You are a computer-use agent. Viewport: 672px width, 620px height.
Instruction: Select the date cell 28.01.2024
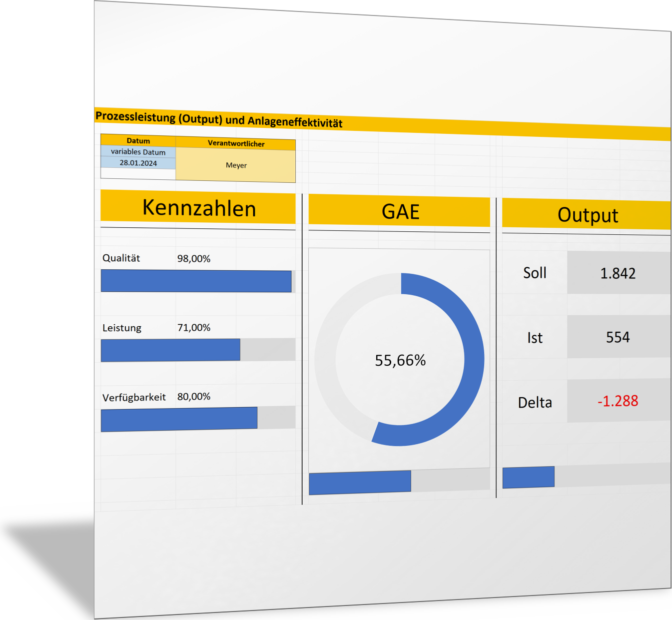tap(138, 163)
